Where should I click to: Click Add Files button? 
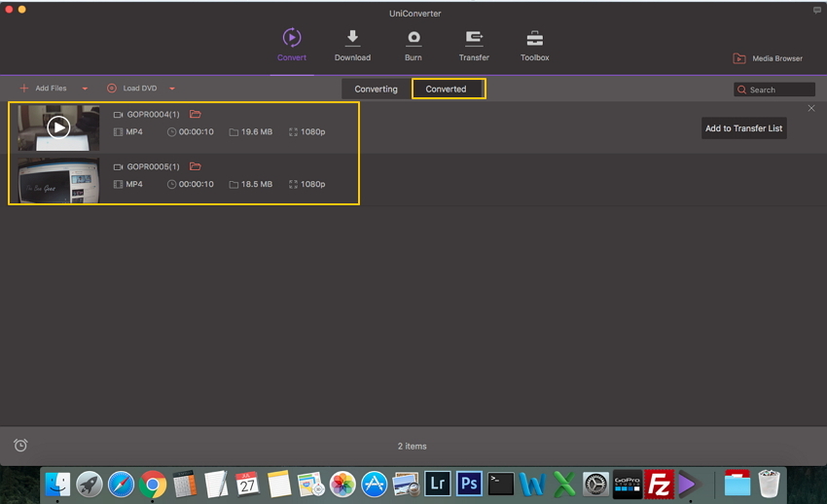[x=43, y=88]
